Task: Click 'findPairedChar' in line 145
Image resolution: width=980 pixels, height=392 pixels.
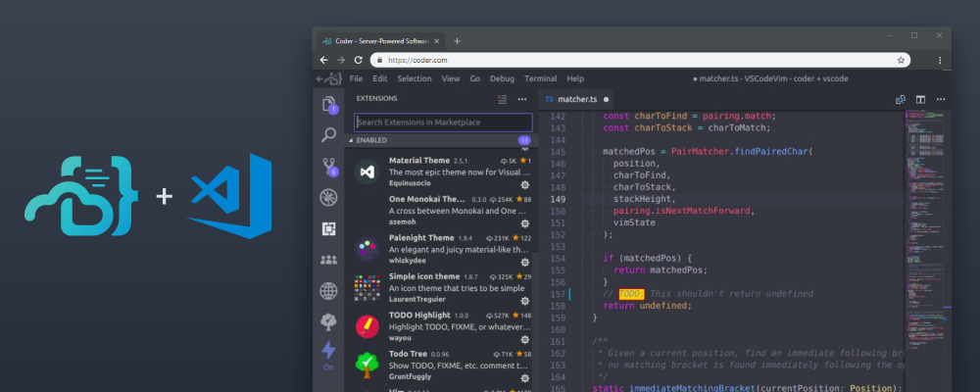Action: (772, 152)
